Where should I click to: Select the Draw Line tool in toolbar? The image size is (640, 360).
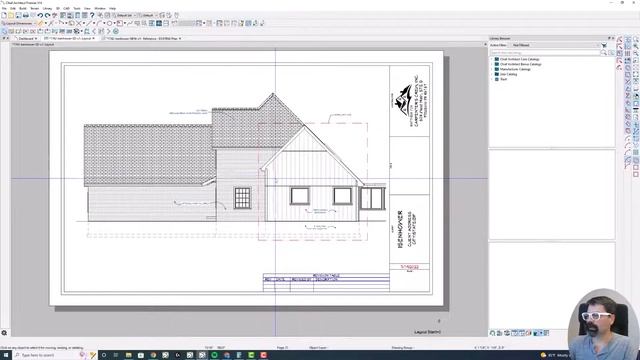tap(89, 23)
